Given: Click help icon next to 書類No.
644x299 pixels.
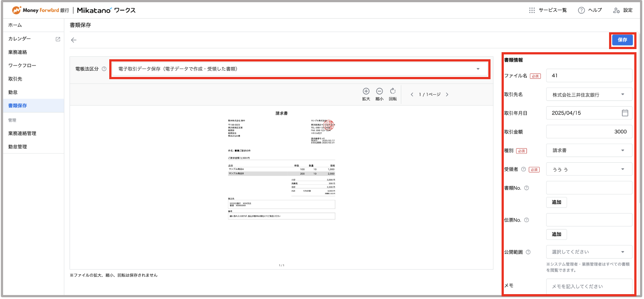Looking at the screenshot, I should (x=526, y=188).
